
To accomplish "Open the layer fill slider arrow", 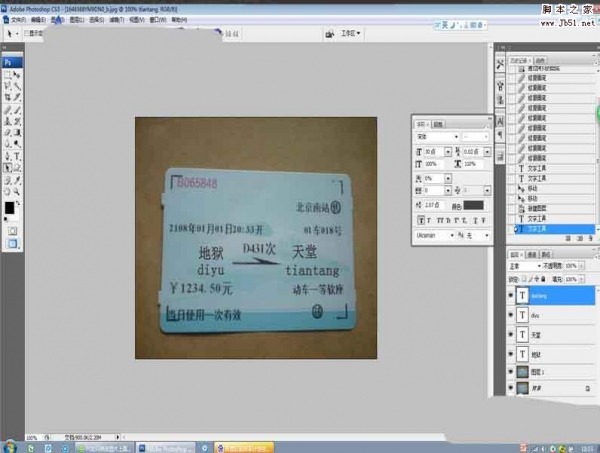I will tap(581, 279).
